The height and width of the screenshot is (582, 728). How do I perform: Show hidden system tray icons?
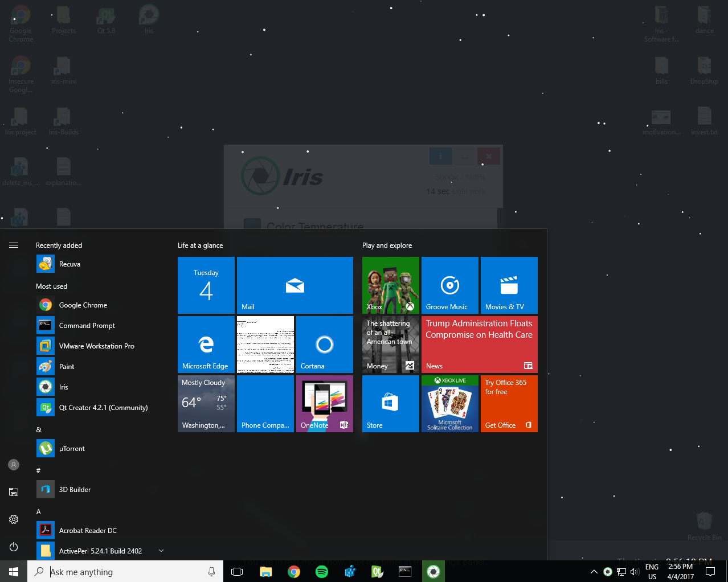click(x=594, y=572)
